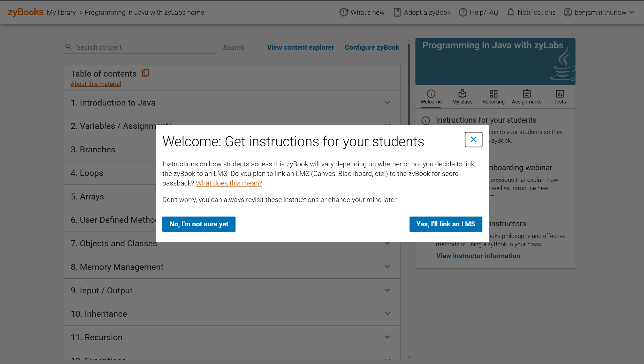Expand chapter 1 Introduction to Java chevron
This screenshot has height=364, width=644.
(x=387, y=102)
